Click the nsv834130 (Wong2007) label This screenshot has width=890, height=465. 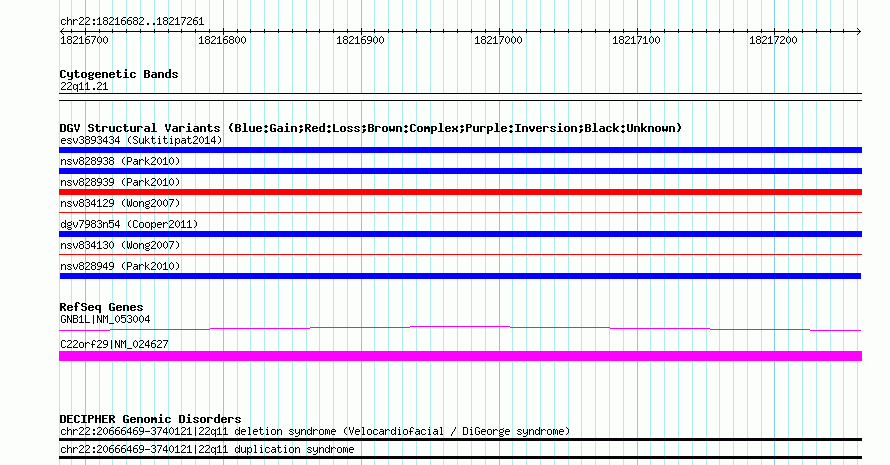(120, 245)
